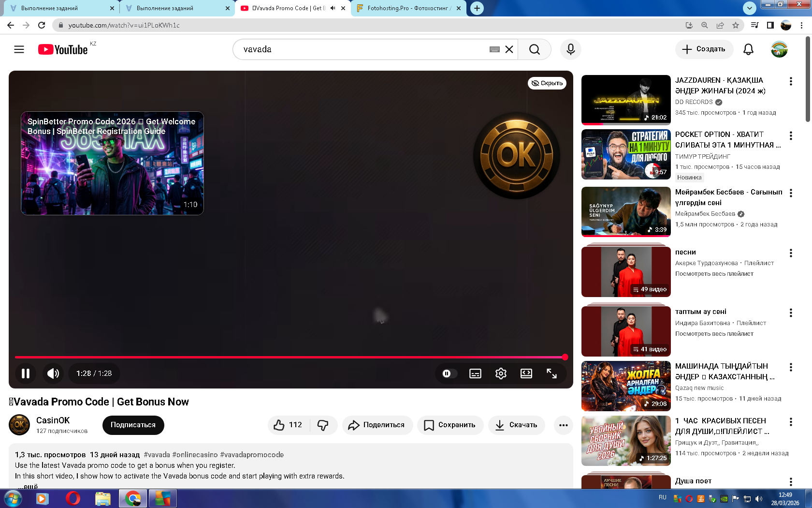This screenshot has height=508, width=812.
Task: Pause the video playback
Action: (26, 374)
